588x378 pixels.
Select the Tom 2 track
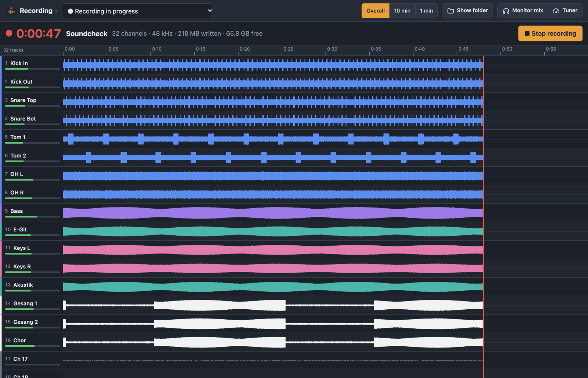(x=31, y=157)
